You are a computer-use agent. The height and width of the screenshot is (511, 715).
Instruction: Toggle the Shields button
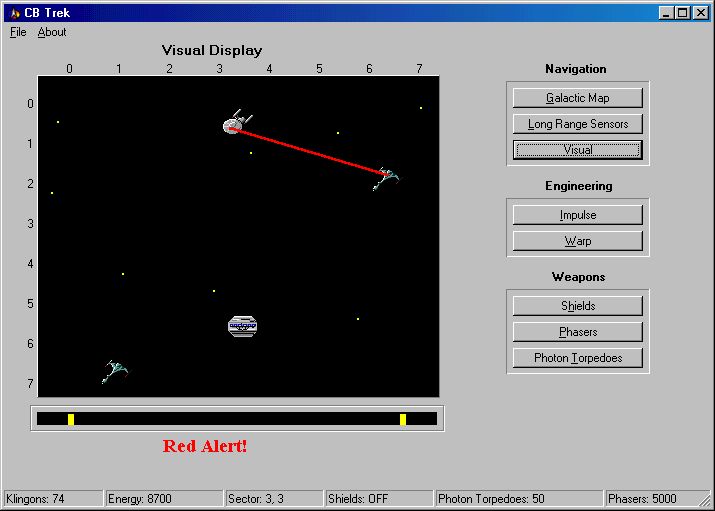click(x=577, y=306)
